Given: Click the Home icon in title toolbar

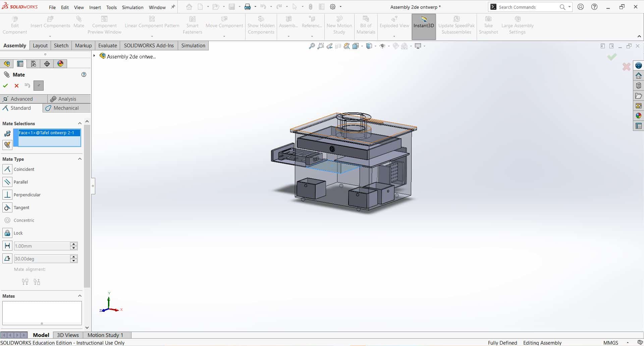Looking at the screenshot, I should coord(189,7).
